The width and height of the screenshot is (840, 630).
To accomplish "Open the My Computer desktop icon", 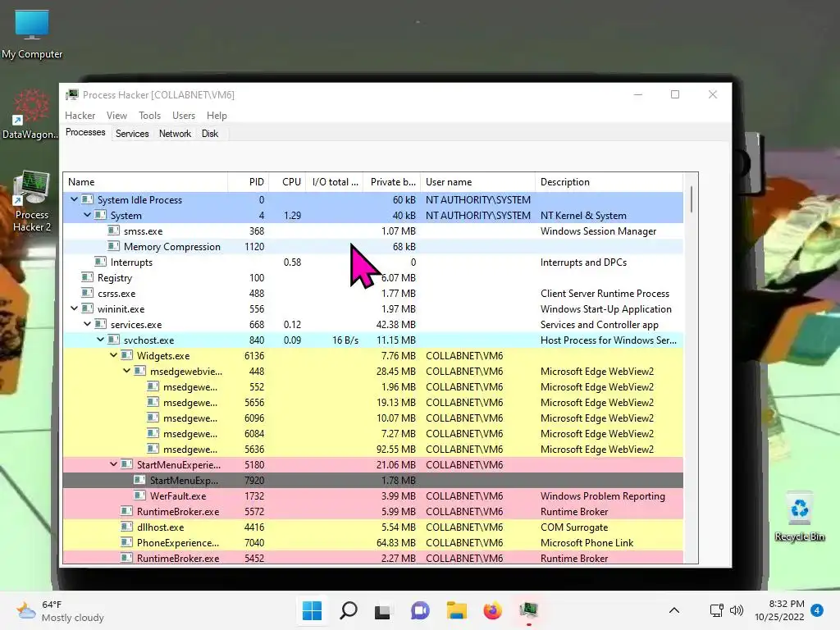I will pyautogui.click(x=32, y=34).
